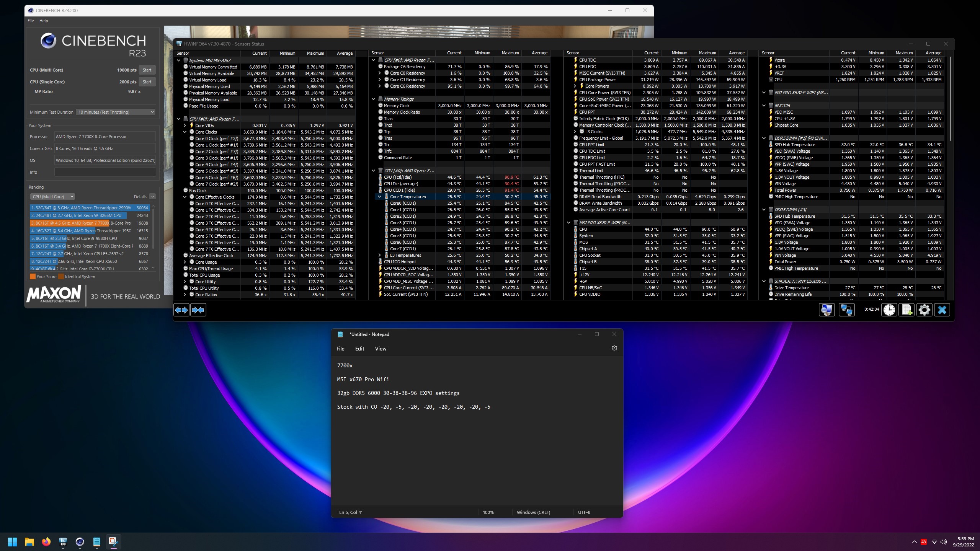Show hidden system tray icons
The width and height of the screenshot is (980, 551).
pos(915,542)
